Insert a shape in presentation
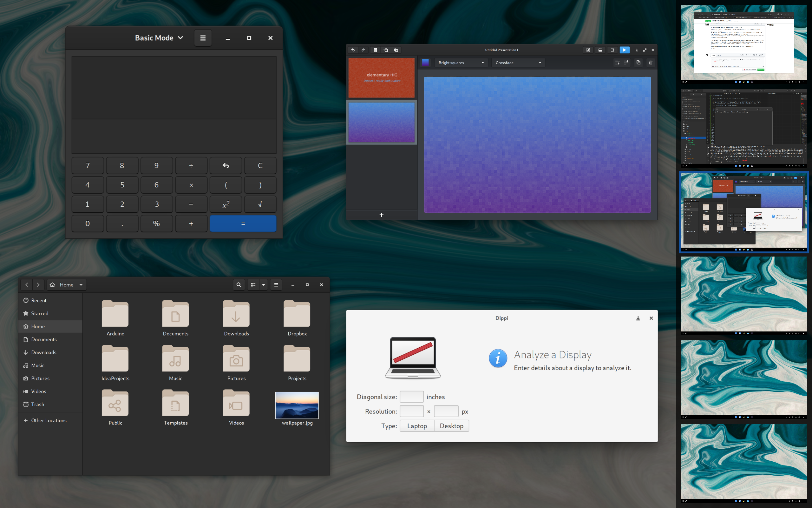The width and height of the screenshot is (812, 508). 396,50
